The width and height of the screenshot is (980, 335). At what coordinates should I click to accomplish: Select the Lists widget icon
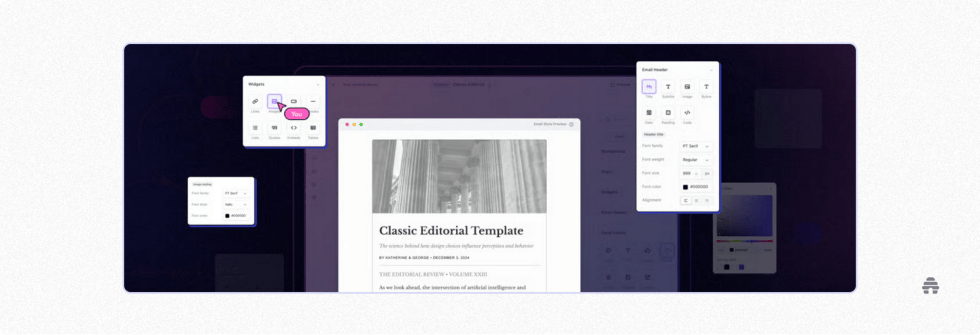[x=255, y=128]
